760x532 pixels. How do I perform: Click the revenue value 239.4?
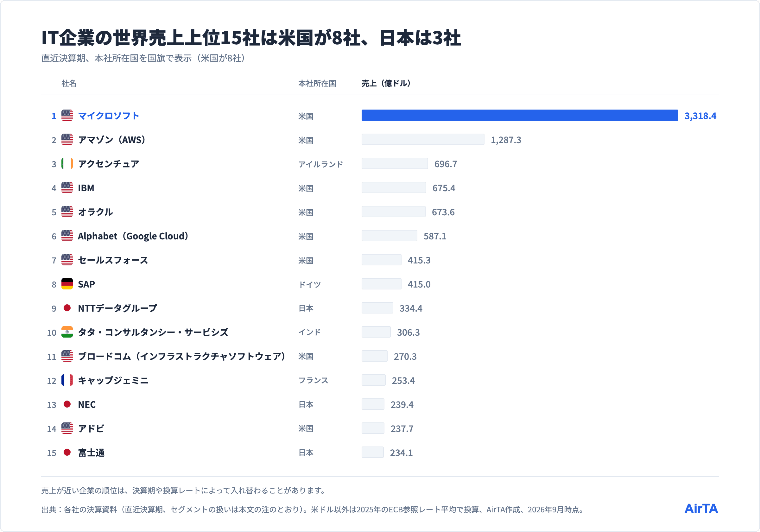point(402,405)
